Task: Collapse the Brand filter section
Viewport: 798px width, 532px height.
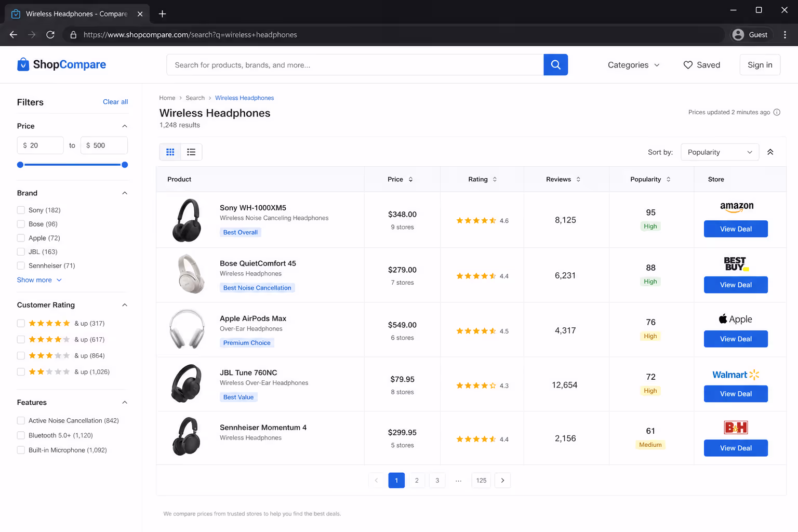Action: [x=125, y=193]
